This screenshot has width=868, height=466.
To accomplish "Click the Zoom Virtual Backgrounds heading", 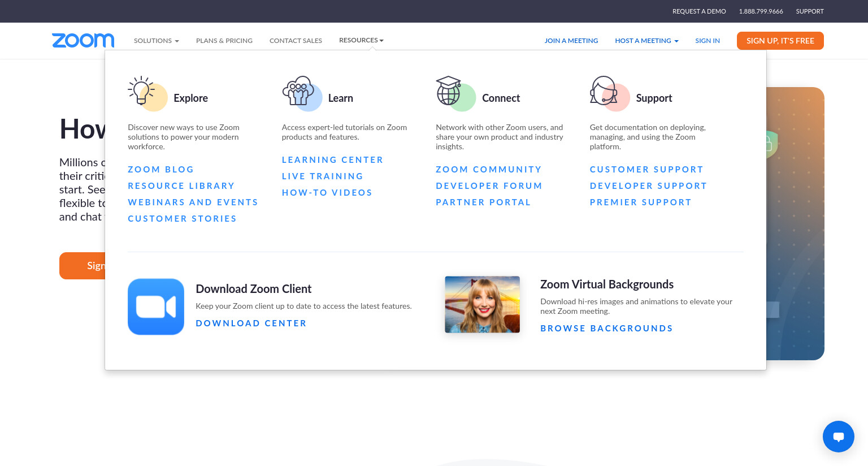I will (x=607, y=284).
